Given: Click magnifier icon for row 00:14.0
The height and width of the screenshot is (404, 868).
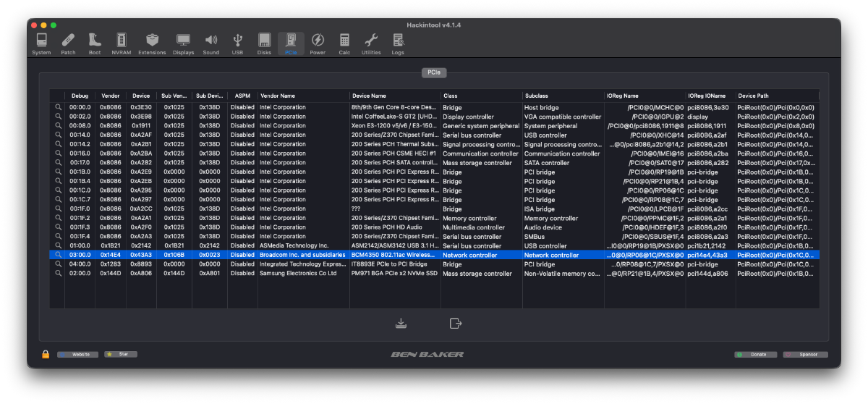Looking at the screenshot, I should click(58, 135).
